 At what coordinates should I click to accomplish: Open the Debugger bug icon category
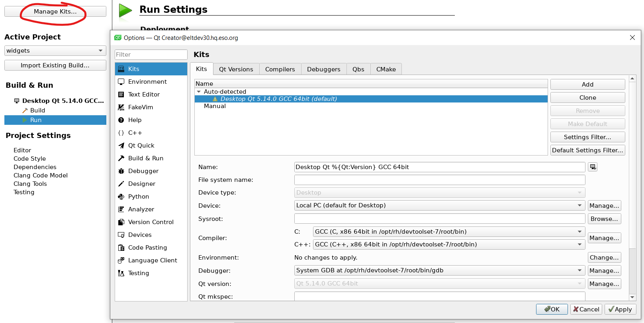[x=121, y=171]
